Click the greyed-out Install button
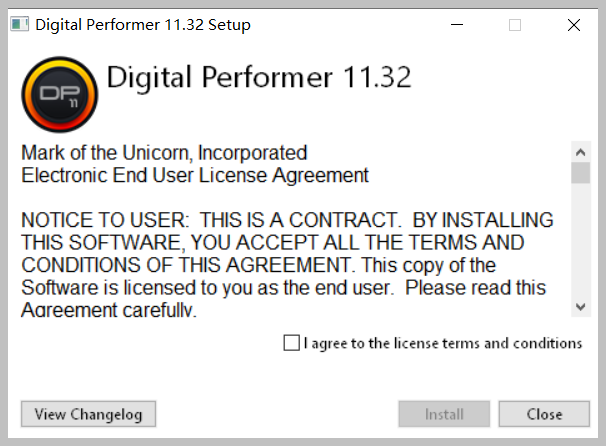This screenshot has width=606, height=446. (444, 414)
